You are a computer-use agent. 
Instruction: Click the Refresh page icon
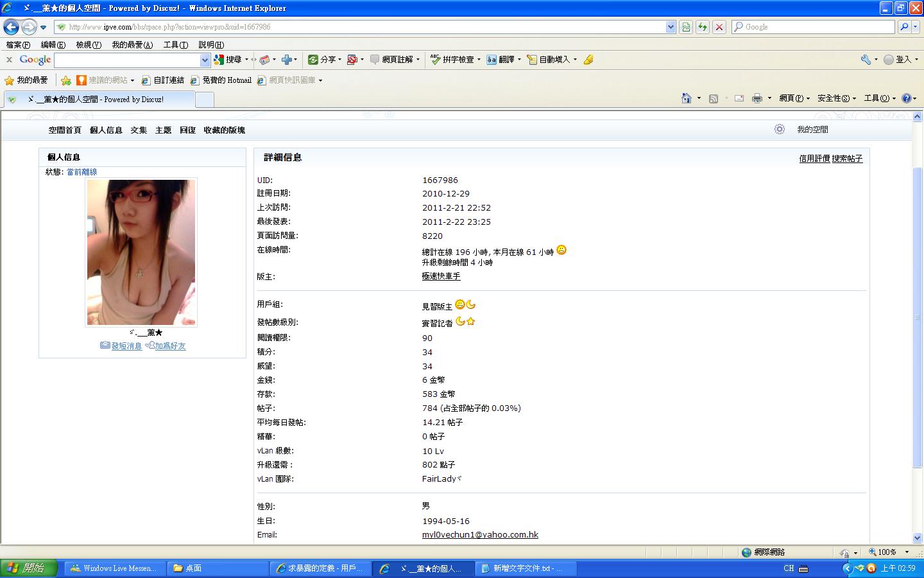pyautogui.click(x=703, y=27)
